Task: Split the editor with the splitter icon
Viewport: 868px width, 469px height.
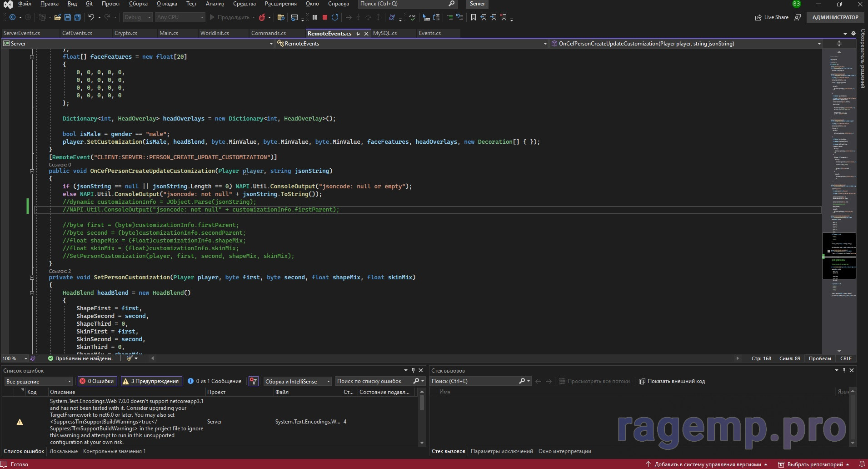Action: (839, 44)
